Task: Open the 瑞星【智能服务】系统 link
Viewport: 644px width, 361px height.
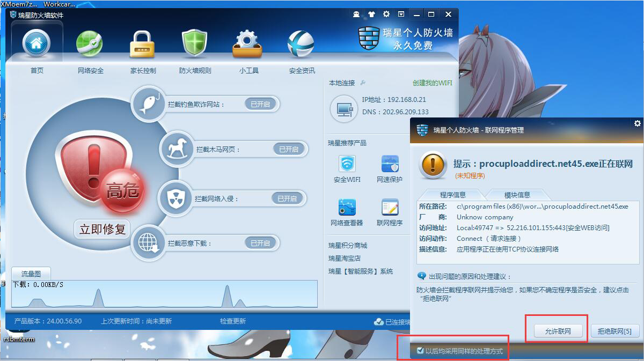Action: [361, 271]
